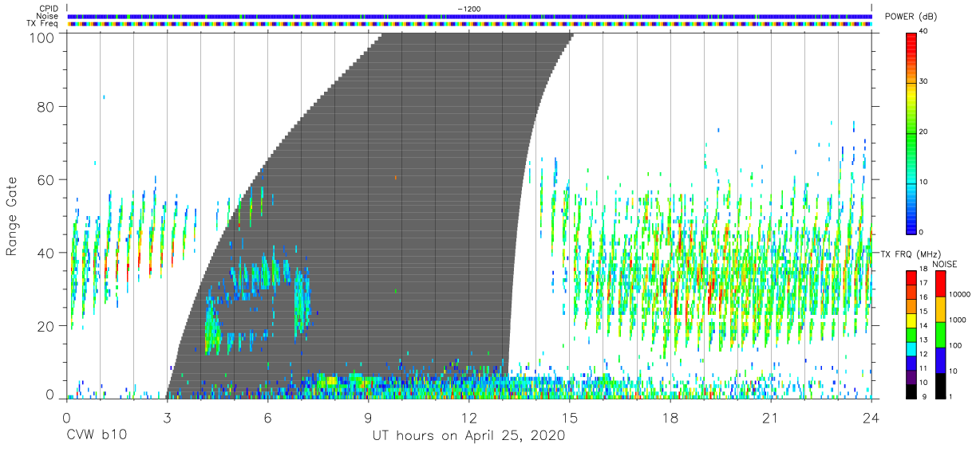
Task: Click the 14 label on TX FRQ scale
Action: (924, 327)
